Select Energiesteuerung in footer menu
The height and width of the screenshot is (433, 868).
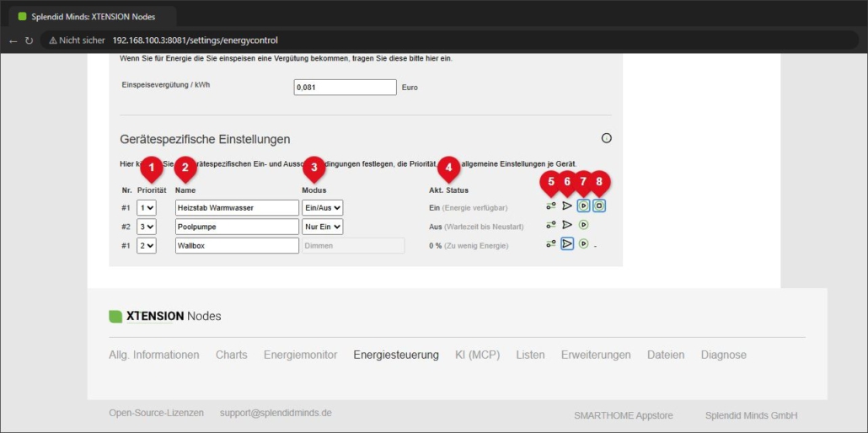tap(396, 355)
